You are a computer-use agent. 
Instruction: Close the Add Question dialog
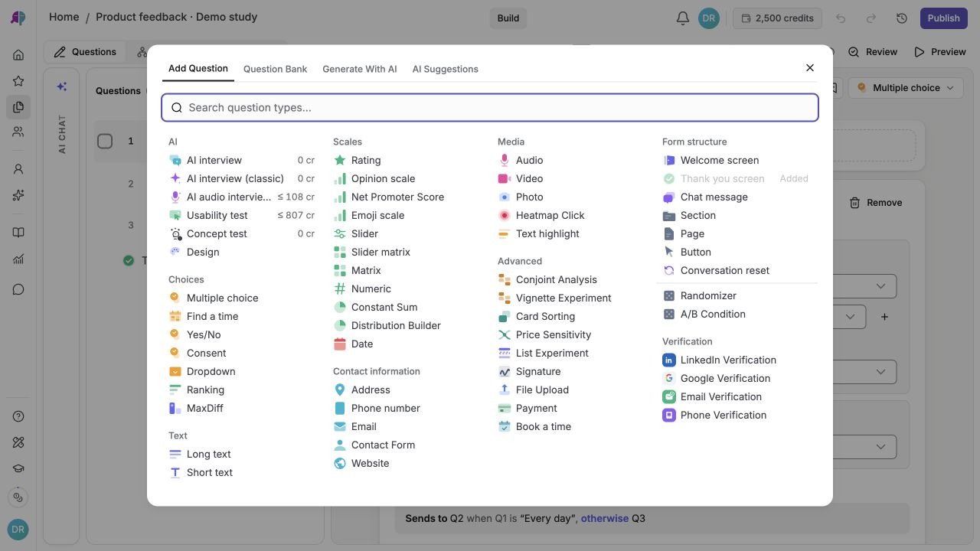[x=810, y=68]
